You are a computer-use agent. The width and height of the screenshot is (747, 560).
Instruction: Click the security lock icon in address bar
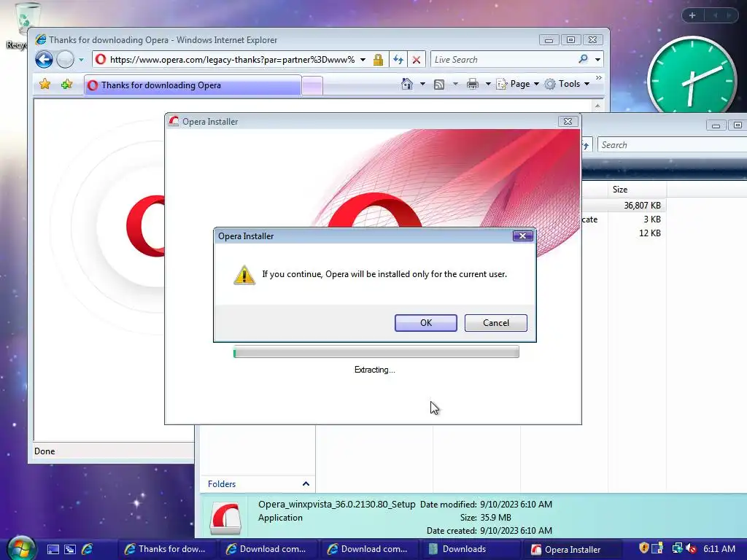click(x=379, y=60)
